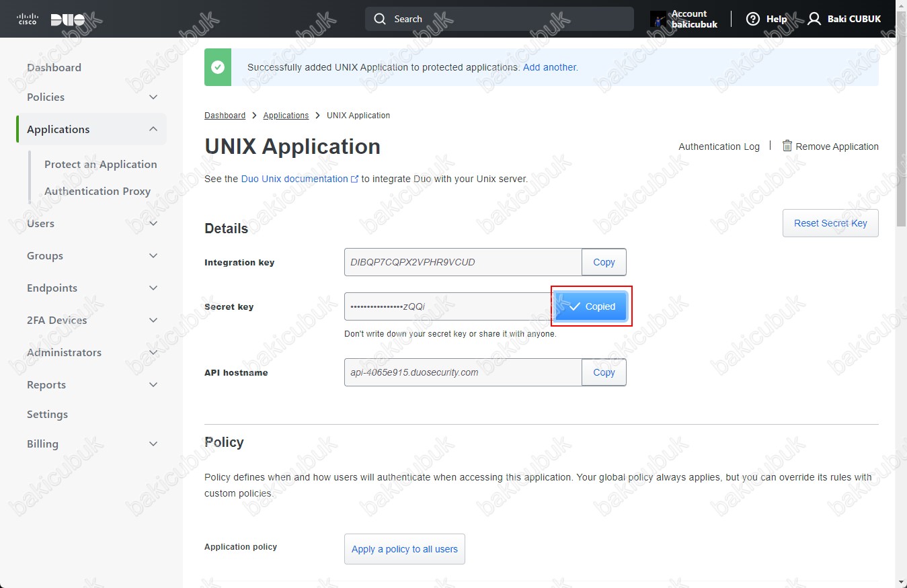Expand the Policies menu chevron
This screenshot has width=907, height=588.
153,97
